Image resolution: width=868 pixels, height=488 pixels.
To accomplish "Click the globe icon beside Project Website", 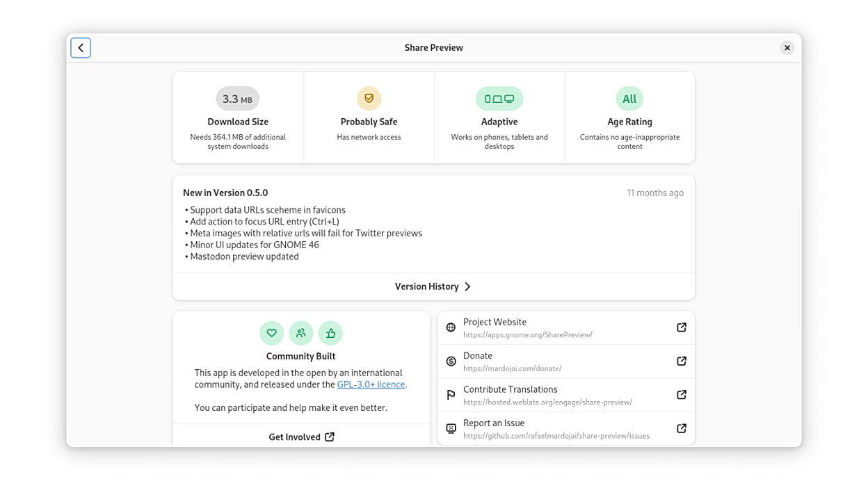I will [451, 327].
